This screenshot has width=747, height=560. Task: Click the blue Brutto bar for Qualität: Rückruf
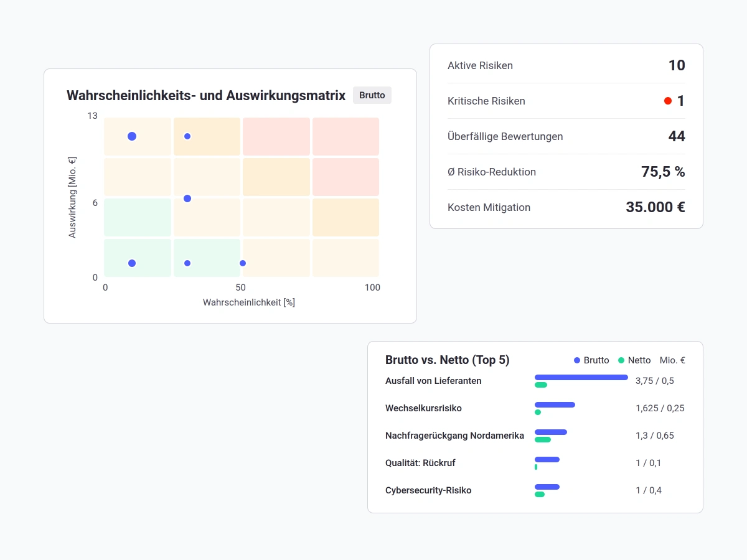pyautogui.click(x=547, y=459)
